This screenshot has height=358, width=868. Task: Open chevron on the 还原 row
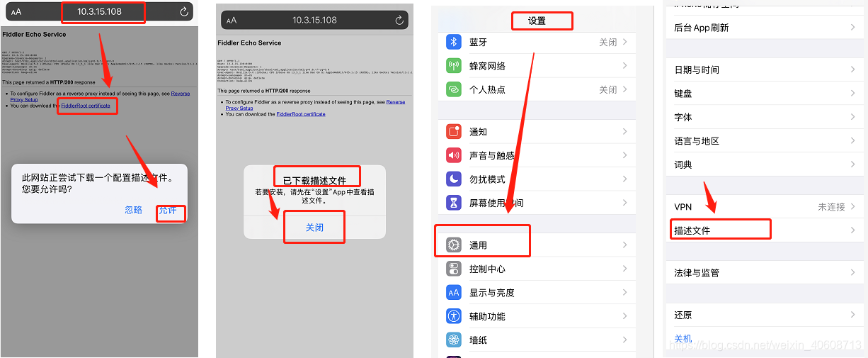(x=852, y=315)
